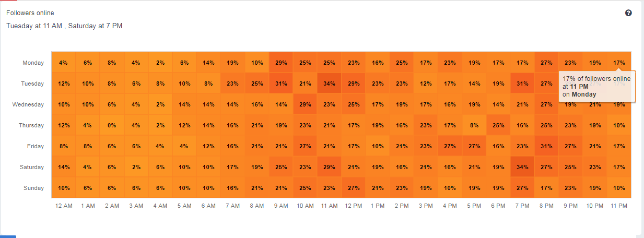Screen dimensions: 644x238
Task: Click Sunday 11 PM cell showing 10%
Action: (619, 188)
